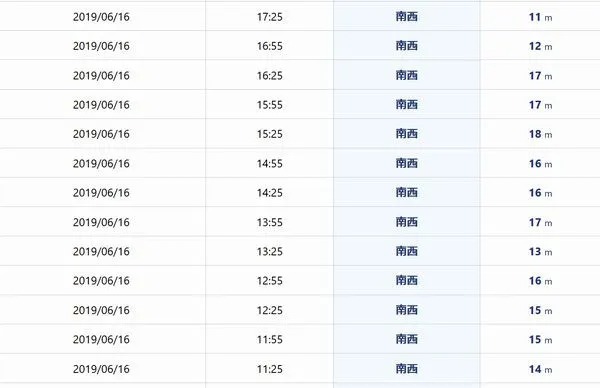Select the 17:25 time cell

[269, 17]
